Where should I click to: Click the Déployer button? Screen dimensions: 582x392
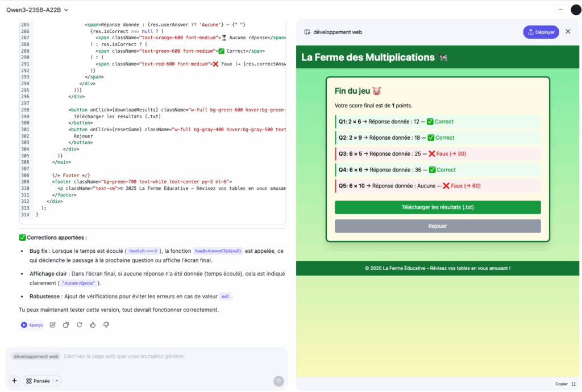[x=541, y=32]
